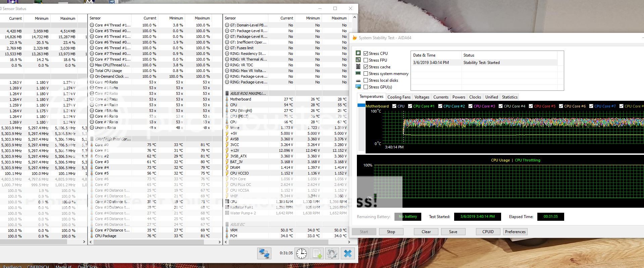Enable the Stress FPU checkbox
644x268 pixels.
pos(366,60)
